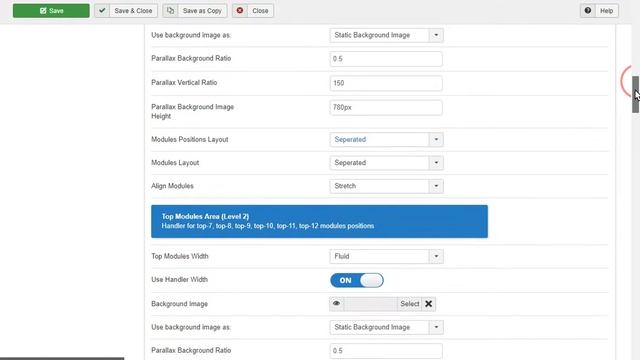Click the 'Modules Positions Layout' label
Image resolution: width=640 pixels, height=360 pixels.
pos(190,140)
